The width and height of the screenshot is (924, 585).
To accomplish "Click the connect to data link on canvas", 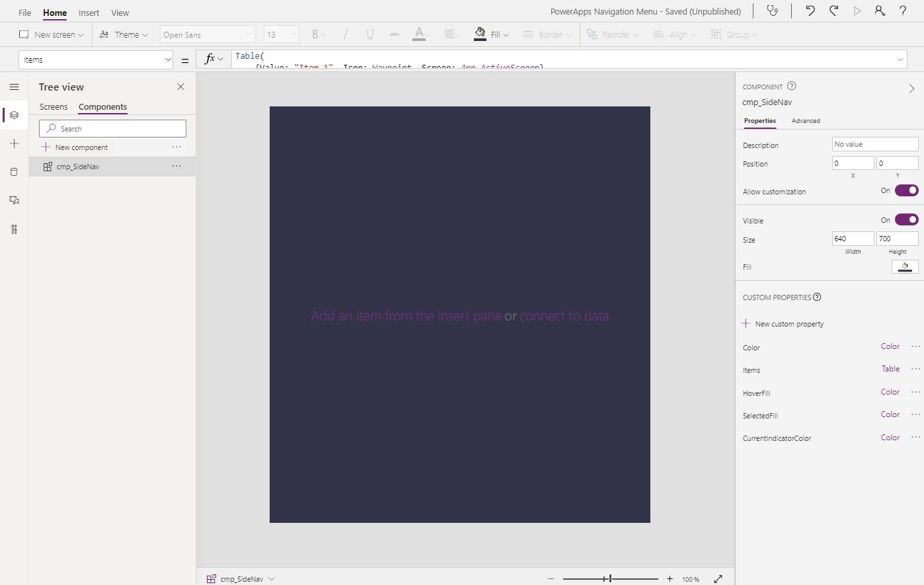I will click(564, 316).
